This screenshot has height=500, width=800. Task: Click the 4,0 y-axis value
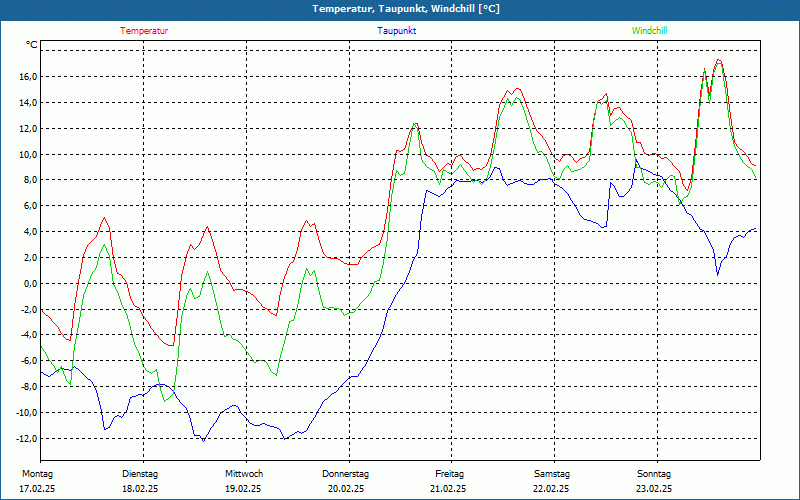click(29, 232)
